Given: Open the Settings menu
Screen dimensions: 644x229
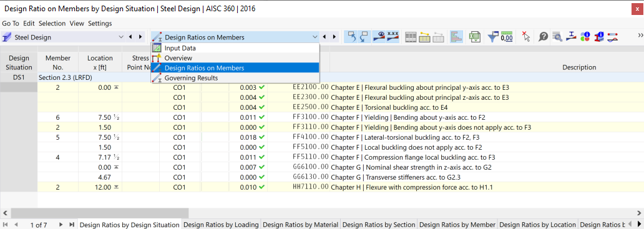Looking at the screenshot, I should [100, 23].
